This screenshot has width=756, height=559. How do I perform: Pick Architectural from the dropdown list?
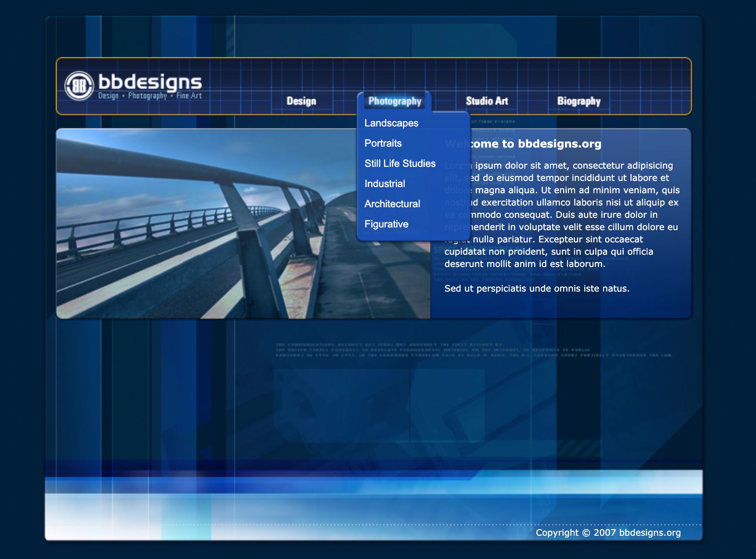(x=392, y=204)
